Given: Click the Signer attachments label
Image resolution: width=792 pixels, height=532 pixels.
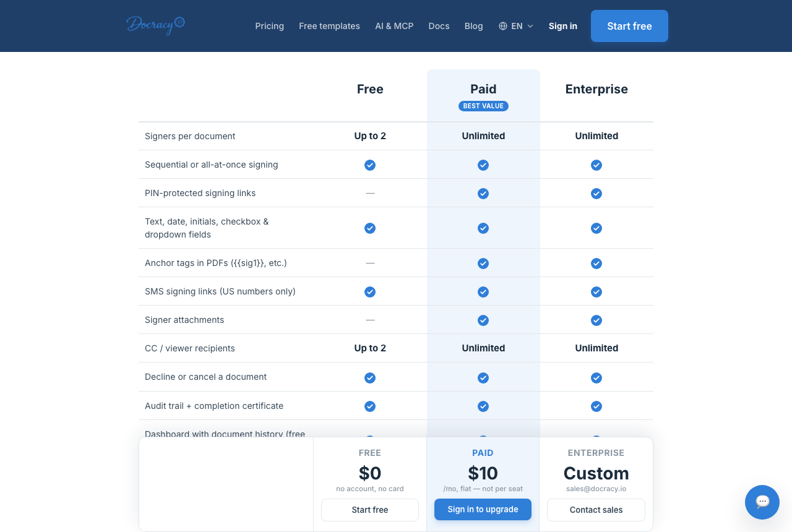Looking at the screenshot, I should (184, 320).
